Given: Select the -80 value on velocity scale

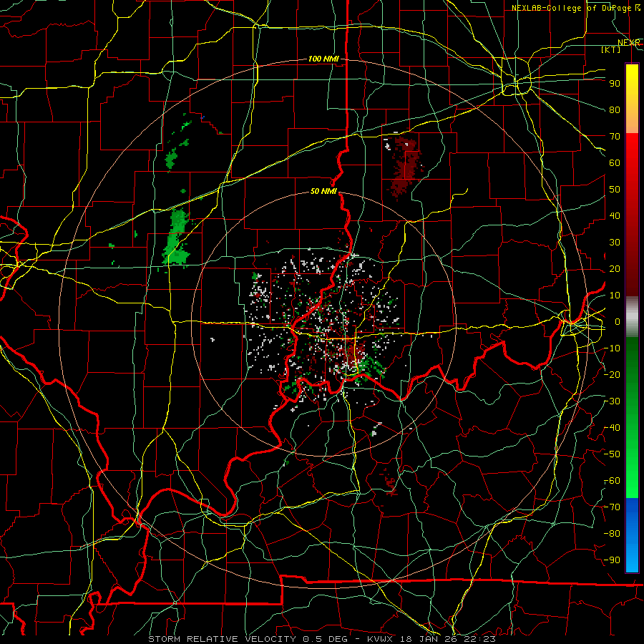Looking at the screenshot, I should pyautogui.click(x=612, y=534).
